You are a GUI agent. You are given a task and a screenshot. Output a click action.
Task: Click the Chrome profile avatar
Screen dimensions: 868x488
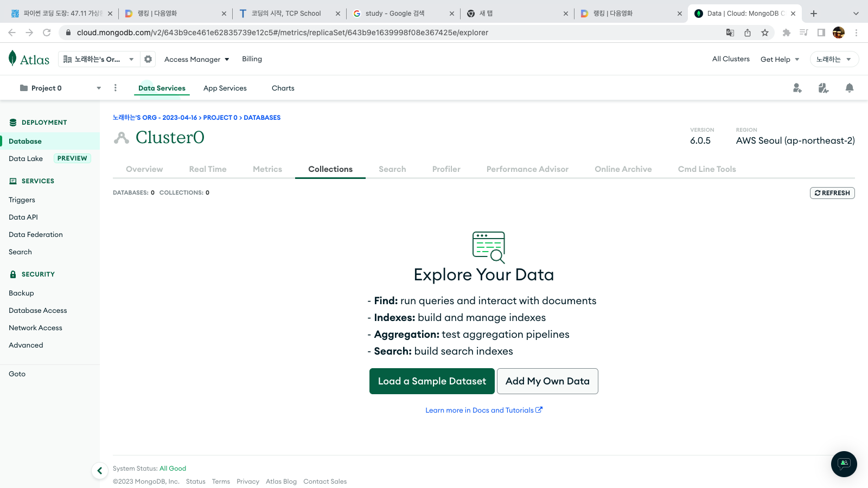[839, 33]
